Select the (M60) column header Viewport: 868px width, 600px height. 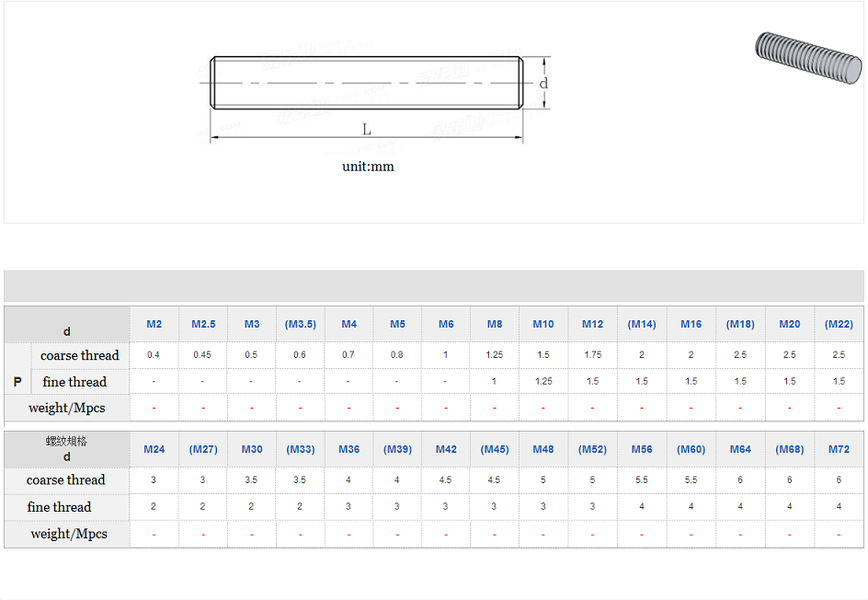pyautogui.click(x=691, y=449)
